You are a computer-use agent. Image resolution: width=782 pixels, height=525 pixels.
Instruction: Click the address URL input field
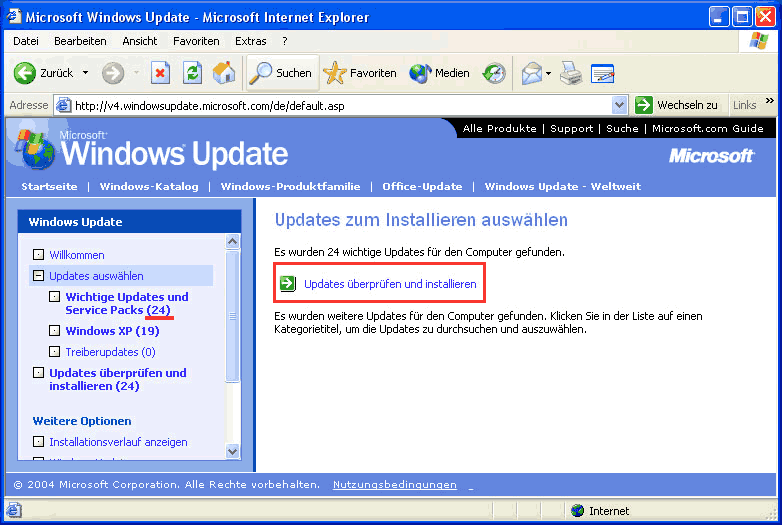tap(342, 105)
